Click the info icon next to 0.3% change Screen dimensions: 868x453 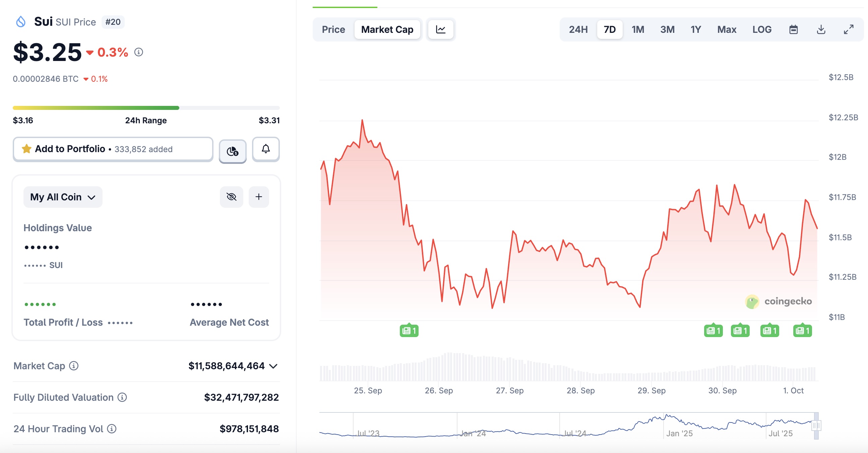138,52
